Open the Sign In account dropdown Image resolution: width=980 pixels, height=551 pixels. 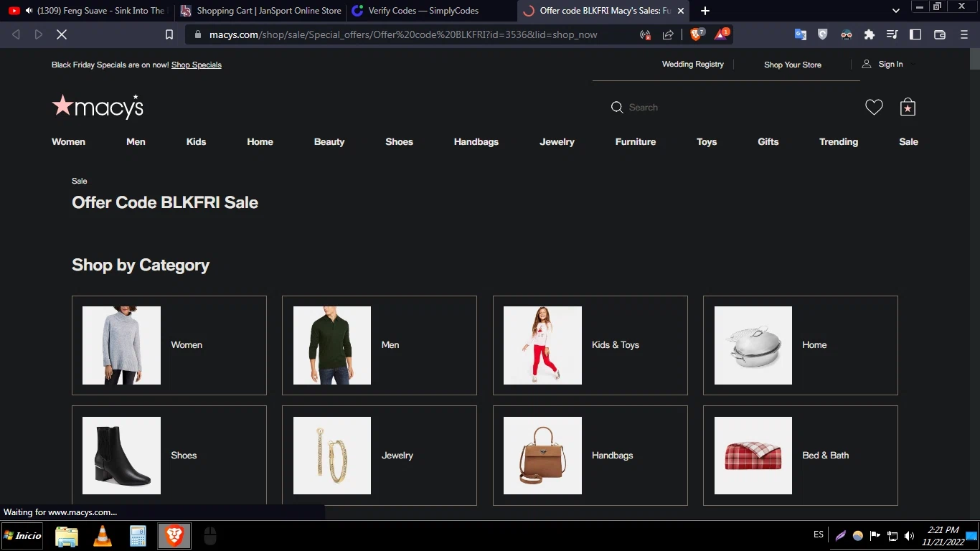890,65
